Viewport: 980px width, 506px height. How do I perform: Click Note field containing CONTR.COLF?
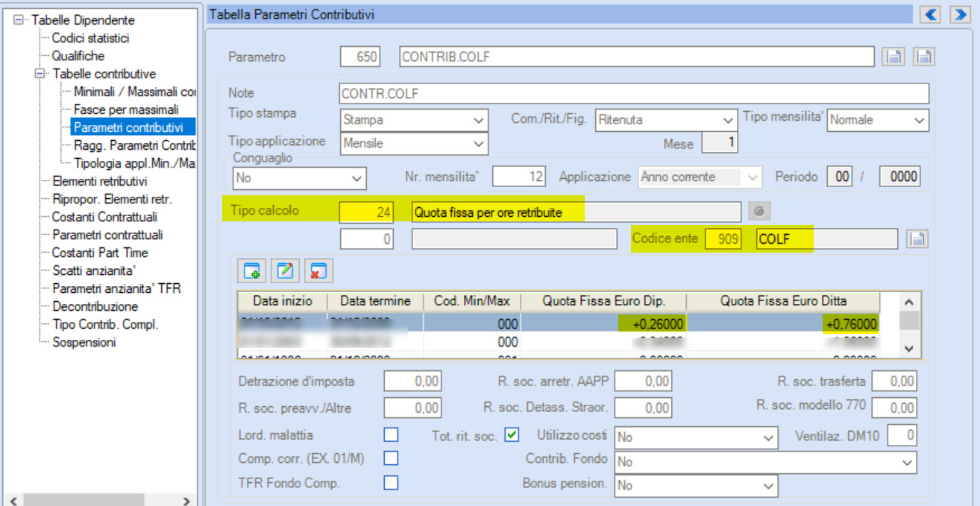(634, 93)
